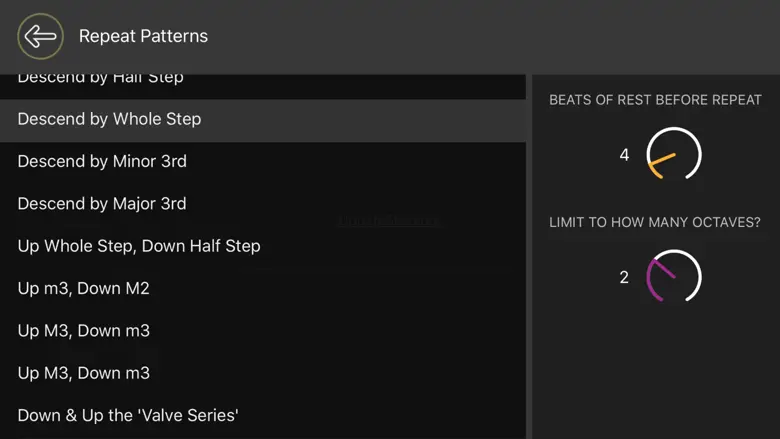This screenshot has height=439, width=780.
Task: Click 'BEATS OF REST BEFORE REPEAT' label
Action: click(x=655, y=100)
